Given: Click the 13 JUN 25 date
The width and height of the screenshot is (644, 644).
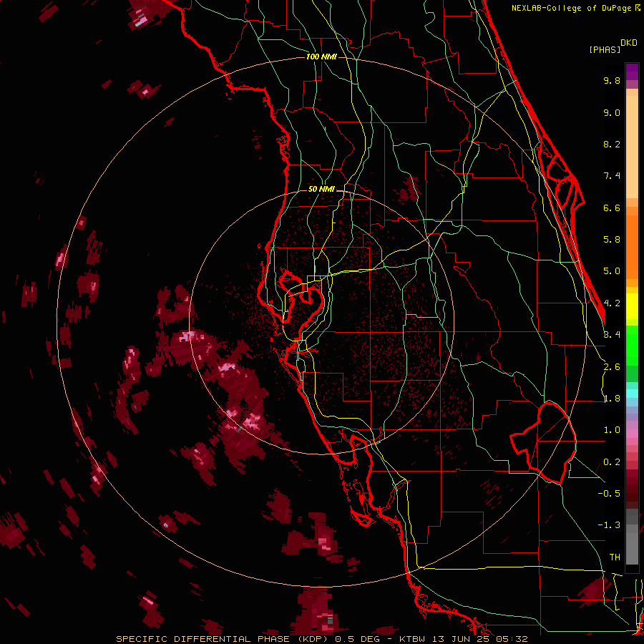Looking at the screenshot, I should 459,639.
